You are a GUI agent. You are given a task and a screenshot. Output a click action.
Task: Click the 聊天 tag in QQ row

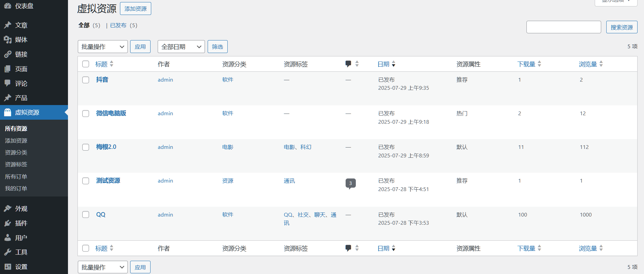[320, 215]
